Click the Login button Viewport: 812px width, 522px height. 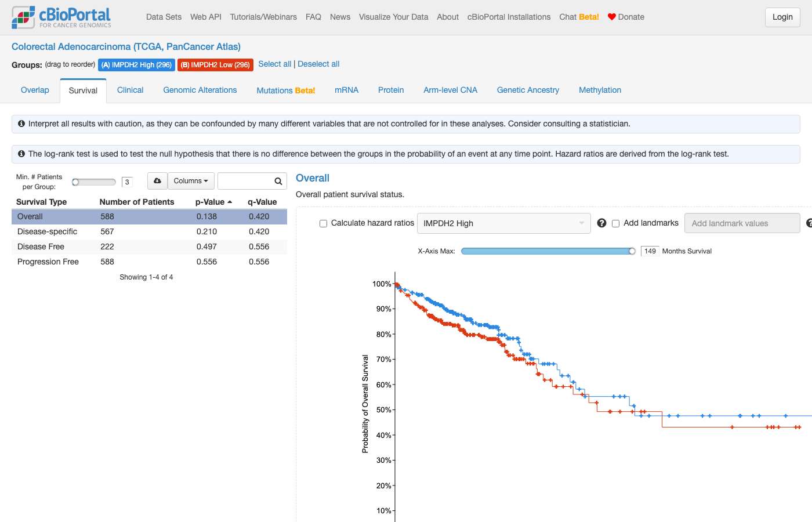782,17
